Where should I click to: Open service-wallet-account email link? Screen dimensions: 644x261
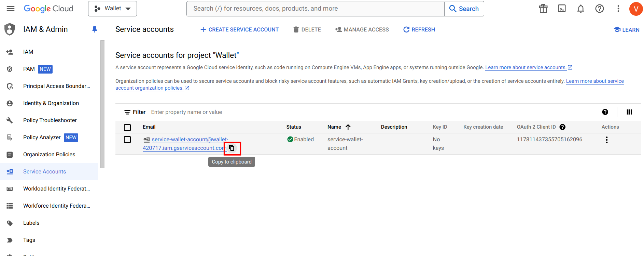coord(185,144)
